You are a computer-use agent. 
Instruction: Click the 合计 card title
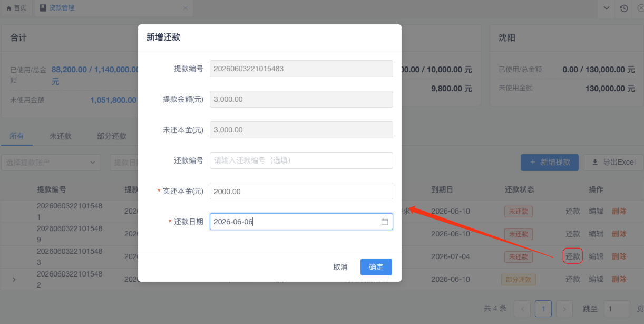(18, 38)
